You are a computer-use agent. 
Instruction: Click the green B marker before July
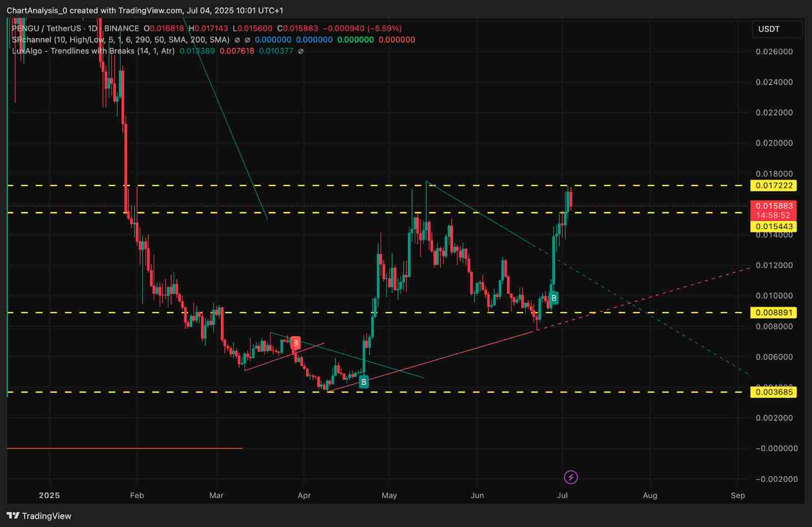click(x=554, y=298)
